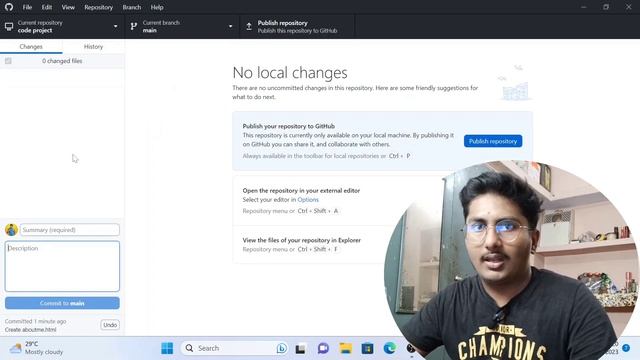The image size is (640, 360).
Task: Expand the Current repository dropdown
Action: click(116, 27)
